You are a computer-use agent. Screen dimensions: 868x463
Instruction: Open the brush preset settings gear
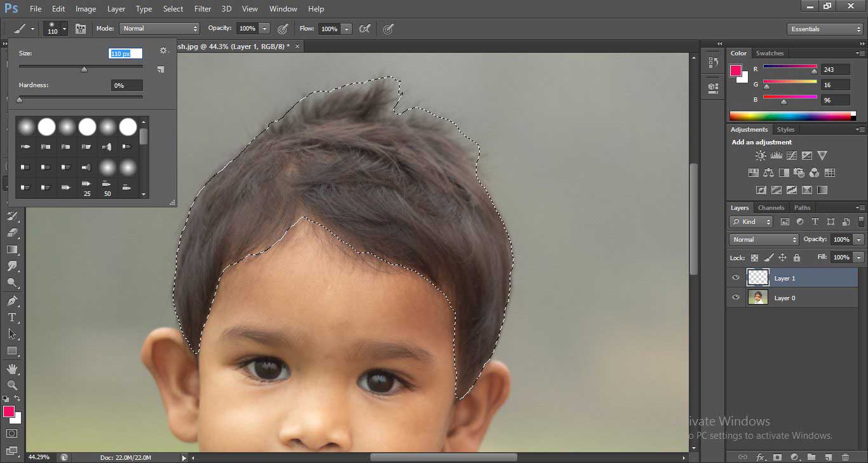pyautogui.click(x=163, y=50)
